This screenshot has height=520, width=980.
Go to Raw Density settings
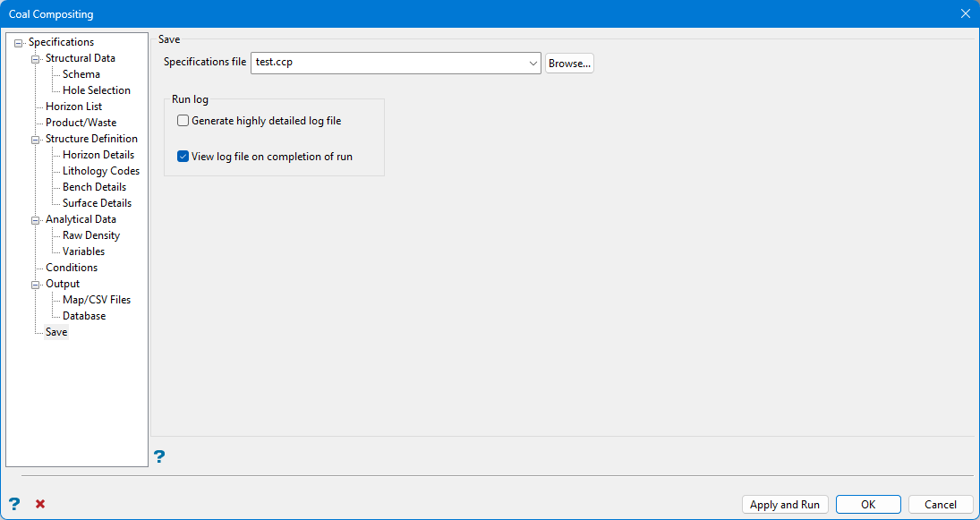coord(90,235)
